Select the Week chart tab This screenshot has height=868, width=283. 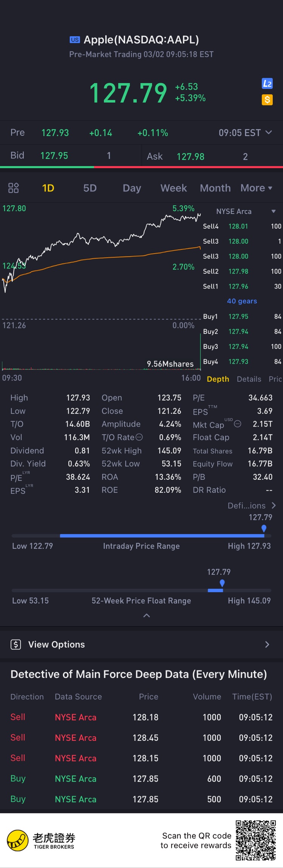pos(174,188)
